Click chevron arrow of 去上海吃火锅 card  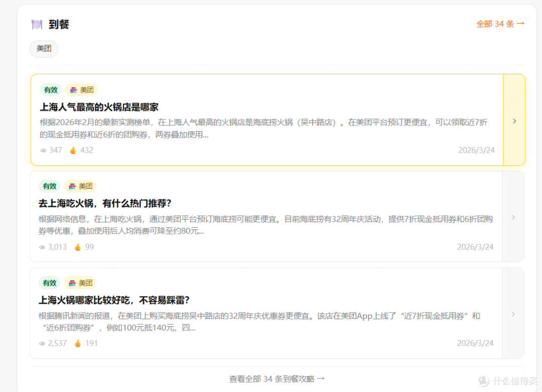(513, 217)
